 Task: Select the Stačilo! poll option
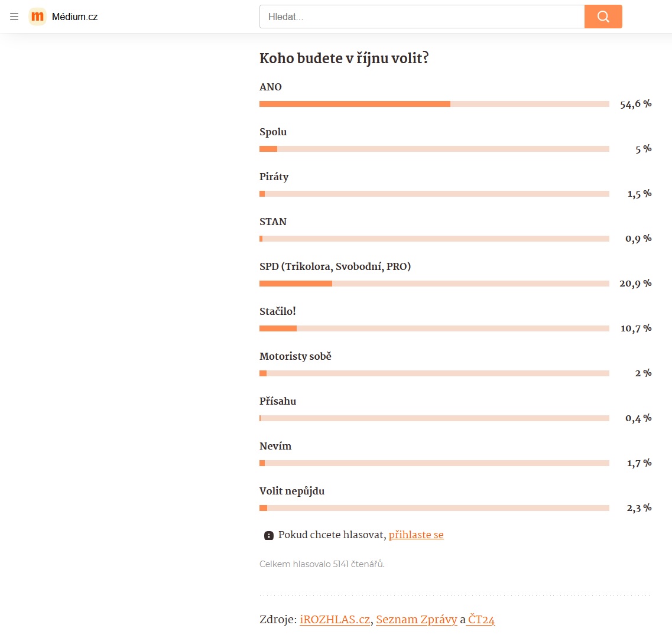tap(277, 311)
